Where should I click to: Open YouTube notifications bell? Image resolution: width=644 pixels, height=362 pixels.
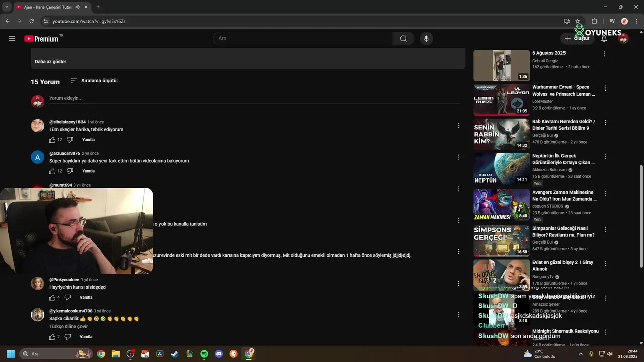604,38
